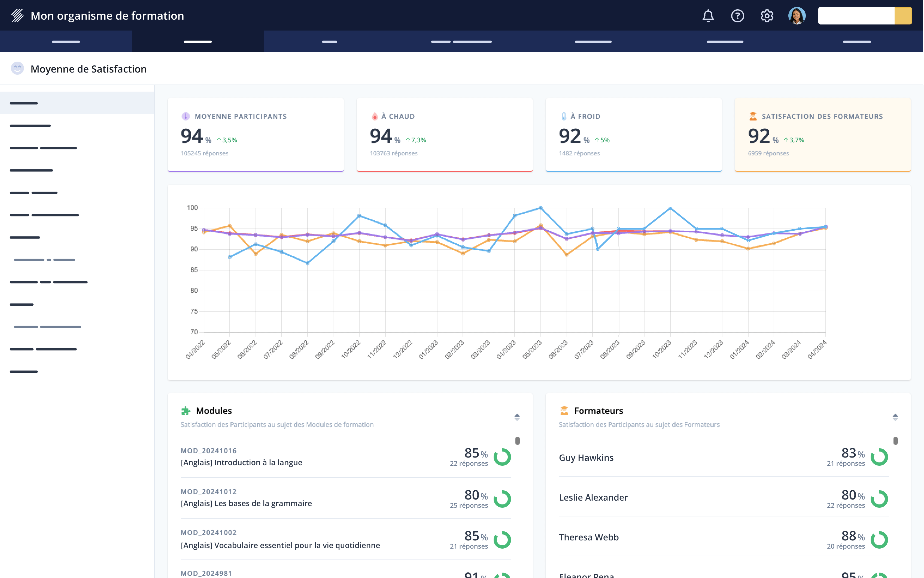Open the first indented sidebar sub-item
Viewport: 924px width, 578px height.
click(77, 260)
